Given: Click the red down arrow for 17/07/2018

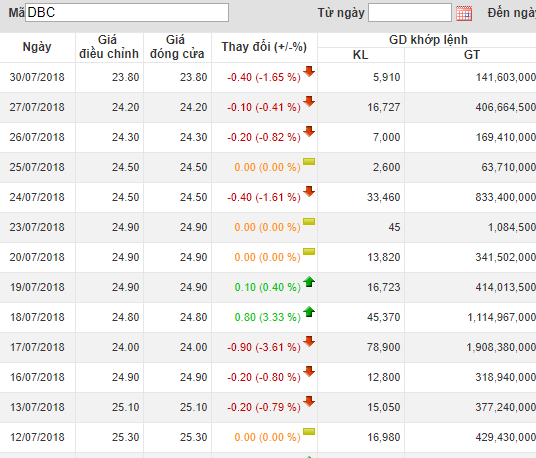Looking at the screenshot, I should point(309,341).
